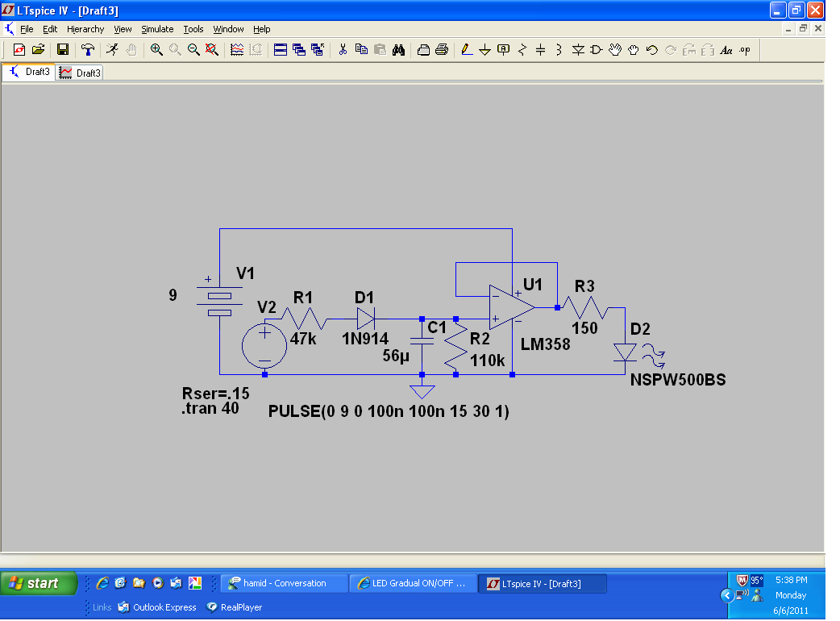This screenshot has width=840, height=621.
Task: Select the Place Ground tool
Action: point(484,50)
